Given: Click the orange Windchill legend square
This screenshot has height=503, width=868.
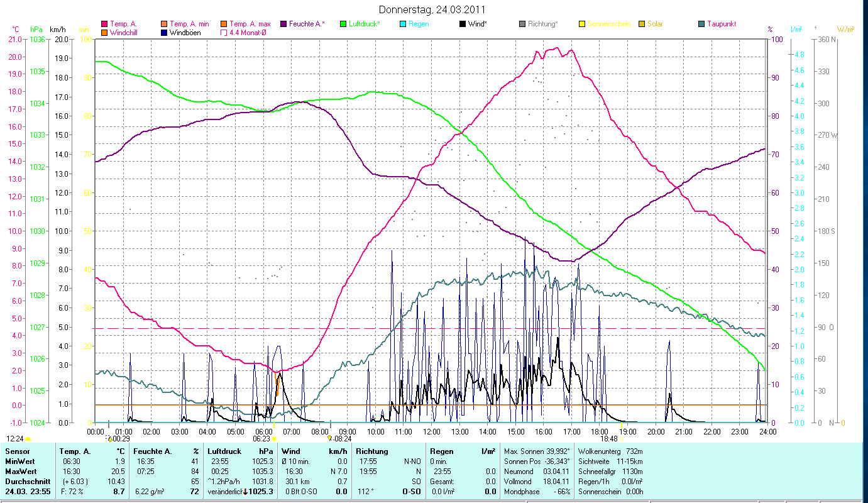Looking at the screenshot, I should (x=104, y=32).
